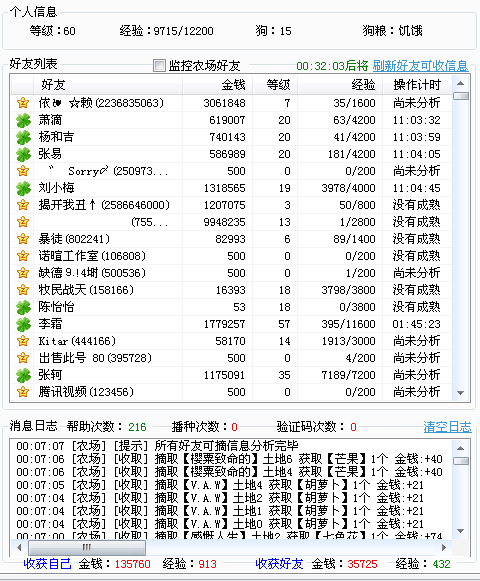Click star icon beside 暴徒(802241)
480x581 pixels.
click(x=23, y=239)
